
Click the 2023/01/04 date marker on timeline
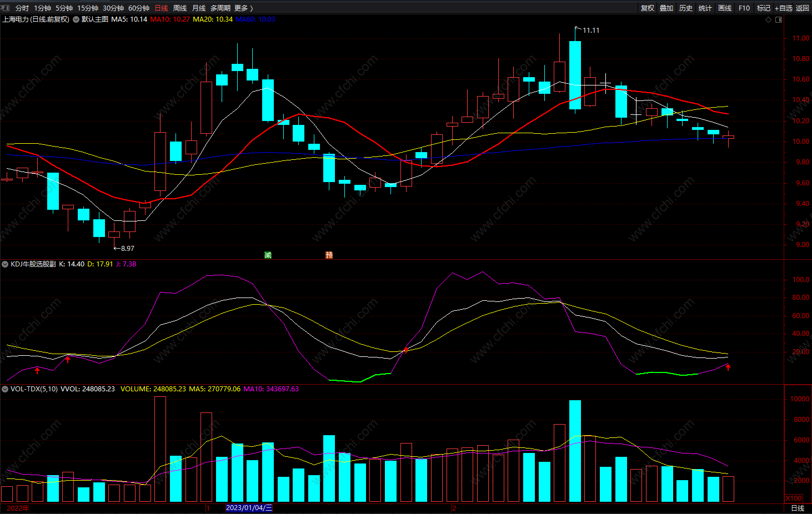[249, 508]
